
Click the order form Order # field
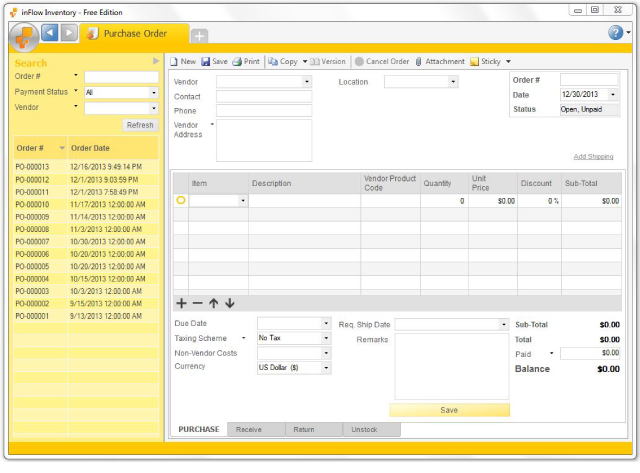(589, 79)
